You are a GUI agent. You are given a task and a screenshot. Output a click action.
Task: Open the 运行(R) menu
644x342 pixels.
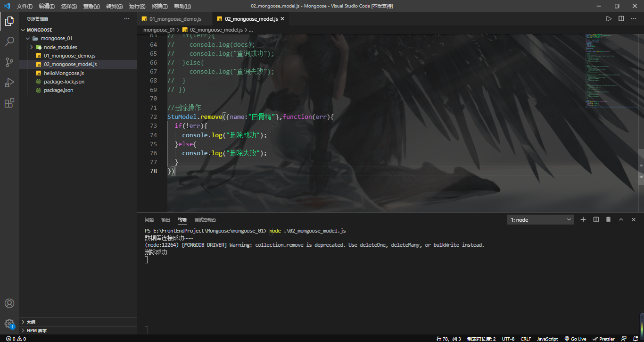point(137,6)
